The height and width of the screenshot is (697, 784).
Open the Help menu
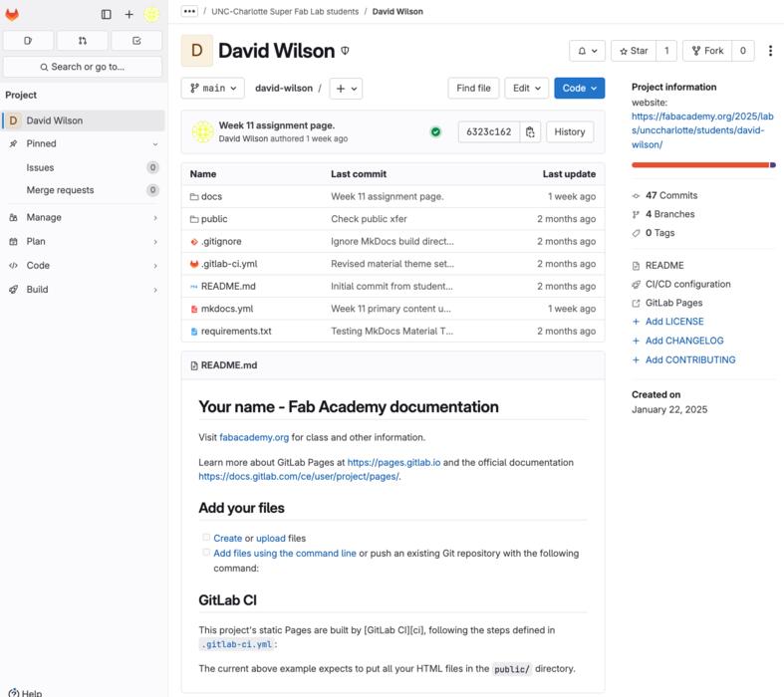pos(26,692)
